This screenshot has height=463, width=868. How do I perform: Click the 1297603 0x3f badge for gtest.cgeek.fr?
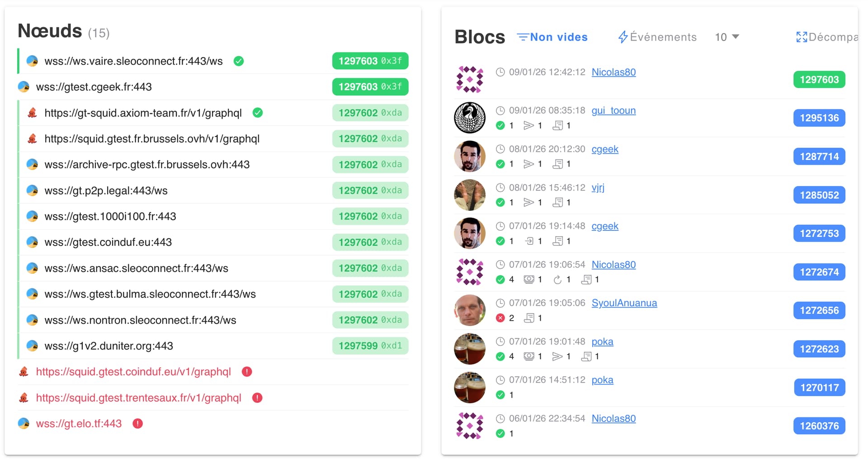370,87
